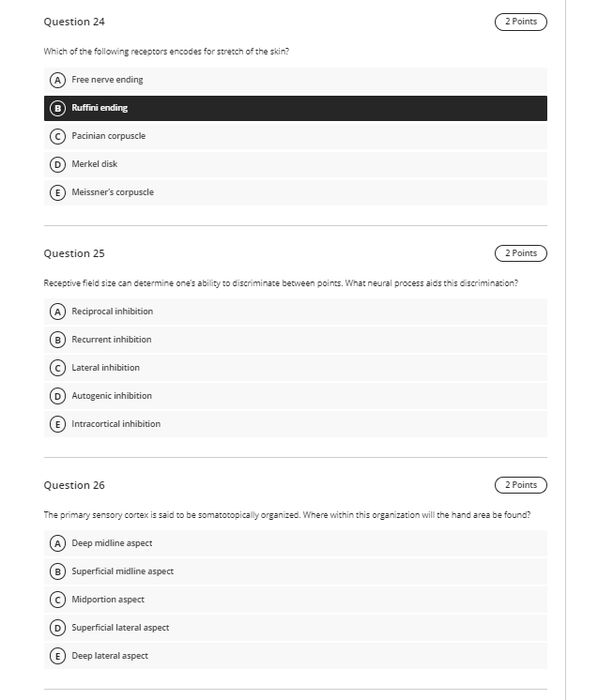Click the Question 24 points badge

tap(521, 22)
